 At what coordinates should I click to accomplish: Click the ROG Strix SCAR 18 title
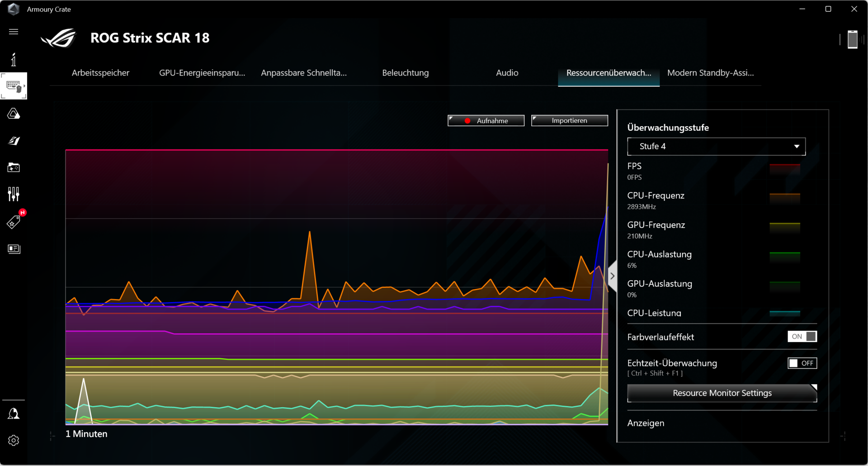(x=150, y=38)
